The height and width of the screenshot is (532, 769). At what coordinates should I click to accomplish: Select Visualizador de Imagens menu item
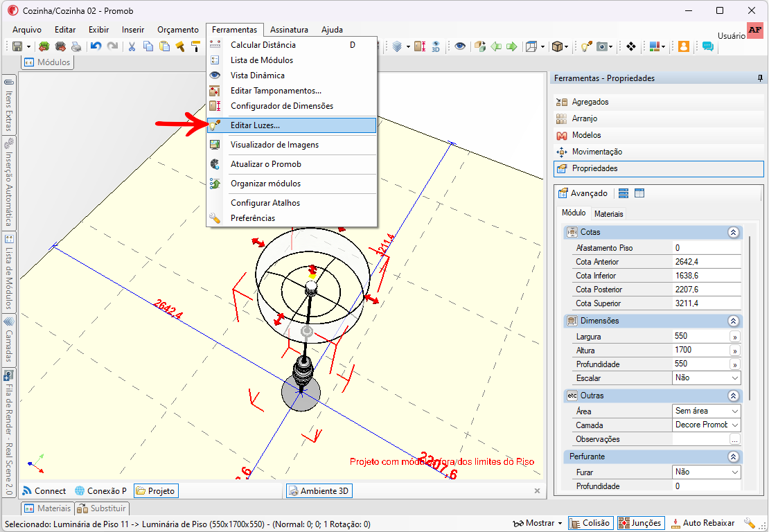coord(292,145)
